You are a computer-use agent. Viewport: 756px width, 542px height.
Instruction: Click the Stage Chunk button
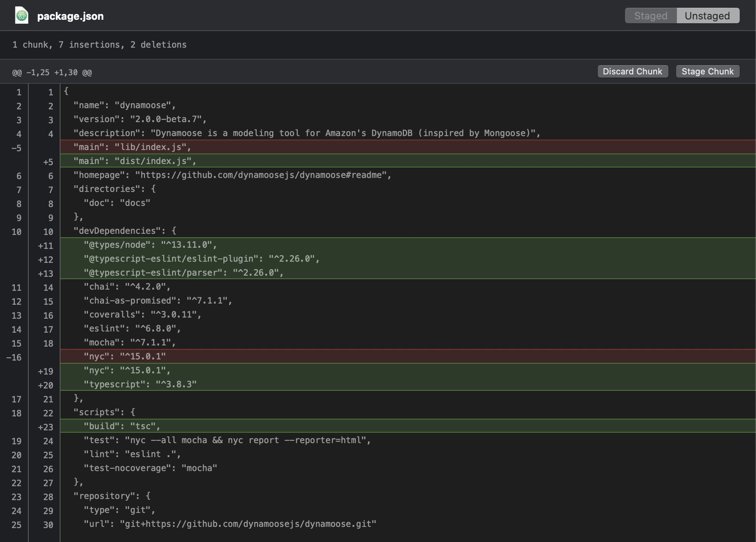(708, 71)
